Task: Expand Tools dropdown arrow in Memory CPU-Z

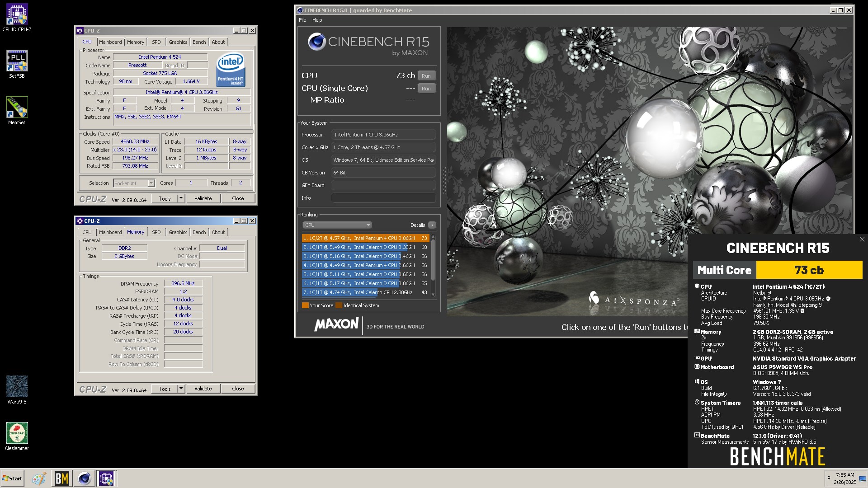Action: [181, 389]
